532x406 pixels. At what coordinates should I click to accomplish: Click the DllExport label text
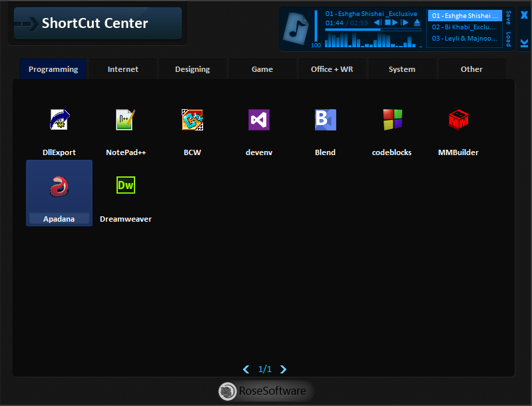tap(59, 152)
